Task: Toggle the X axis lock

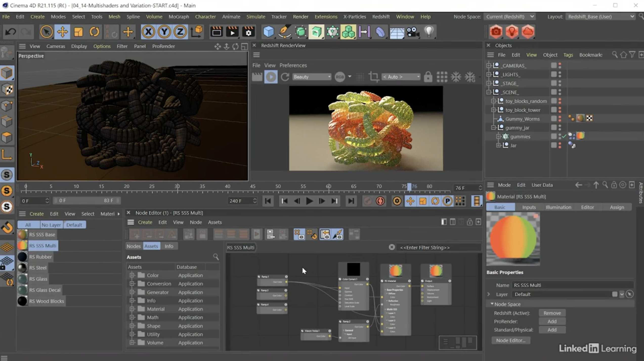Action: (x=148, y=32)
